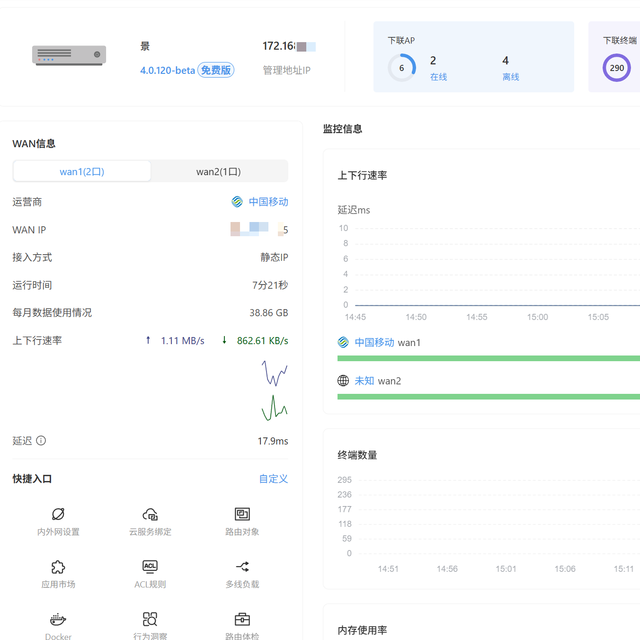Screen dimensions: 640x640
Task: Open the 云服务绑定 cloud icon
Action: [150, 514]
